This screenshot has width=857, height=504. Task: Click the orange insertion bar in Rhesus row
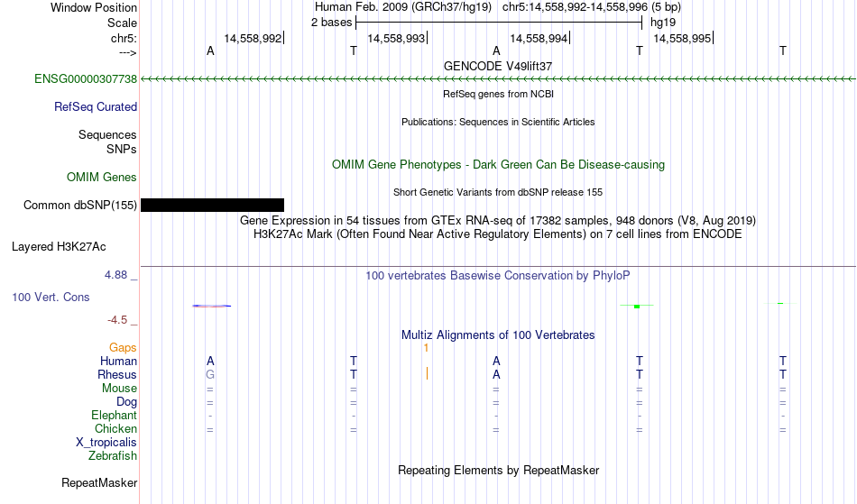click(x=427, y=373)
